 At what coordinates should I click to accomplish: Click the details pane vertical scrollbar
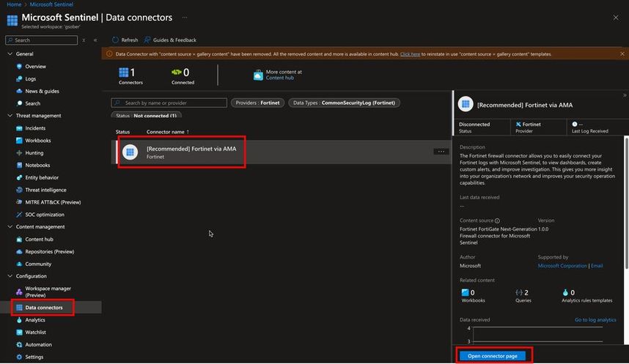point(626,202)
